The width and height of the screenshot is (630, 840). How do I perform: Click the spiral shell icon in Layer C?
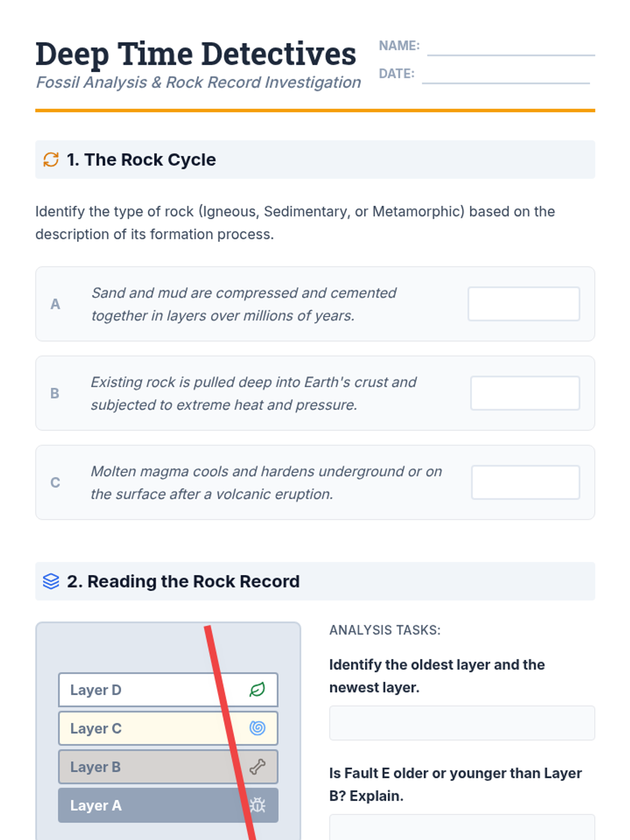[x=257, y=728]
